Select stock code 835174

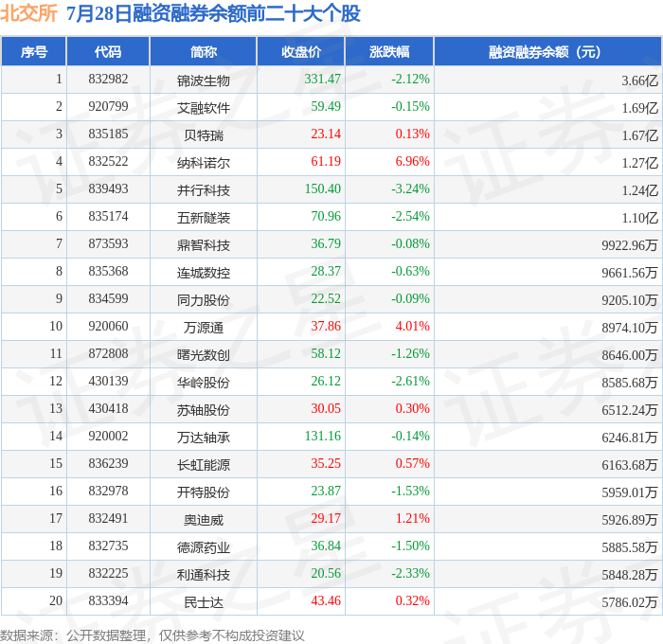108,217
